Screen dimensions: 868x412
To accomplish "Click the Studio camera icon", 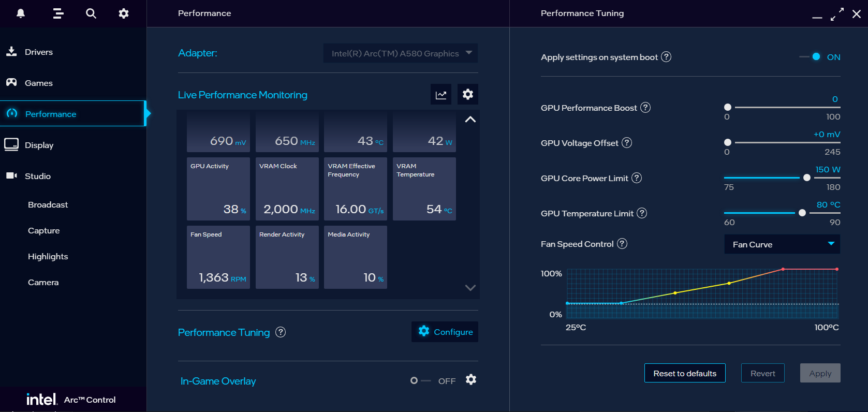I will point(11,175).
